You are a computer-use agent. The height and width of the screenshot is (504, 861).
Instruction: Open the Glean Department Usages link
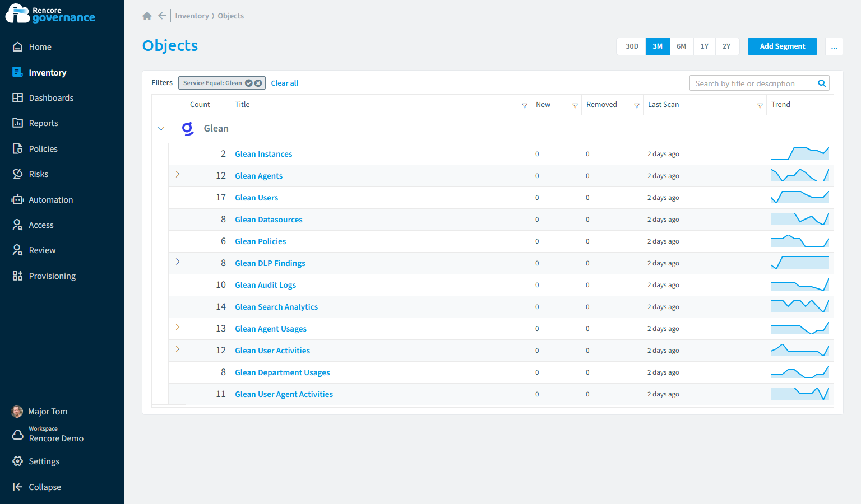pyautogui.click(x=282, y=372)
